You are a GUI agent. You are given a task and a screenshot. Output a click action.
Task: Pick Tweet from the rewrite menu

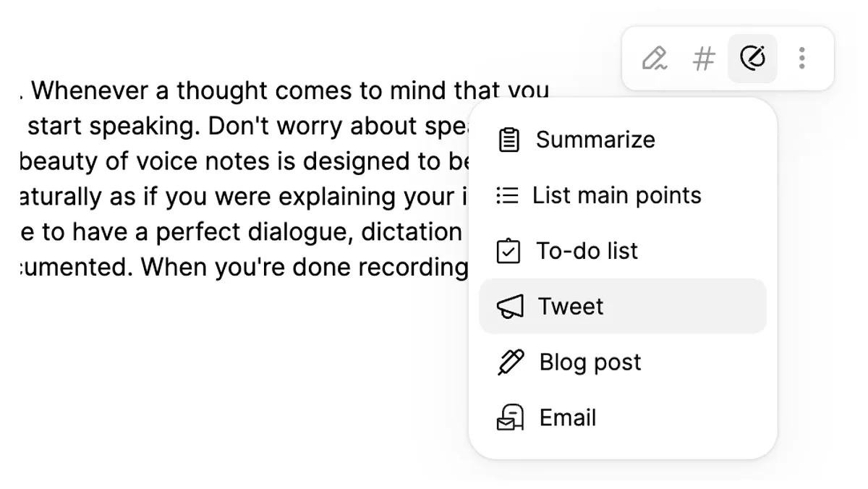571,307
